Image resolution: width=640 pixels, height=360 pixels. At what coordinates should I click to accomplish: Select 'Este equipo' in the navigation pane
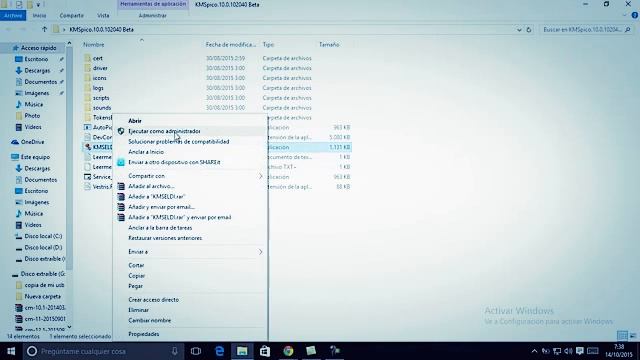(35, 157)
